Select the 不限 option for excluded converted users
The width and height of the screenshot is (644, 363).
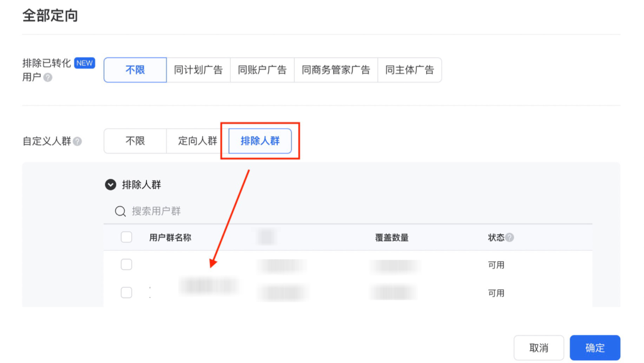coord(135,69)
